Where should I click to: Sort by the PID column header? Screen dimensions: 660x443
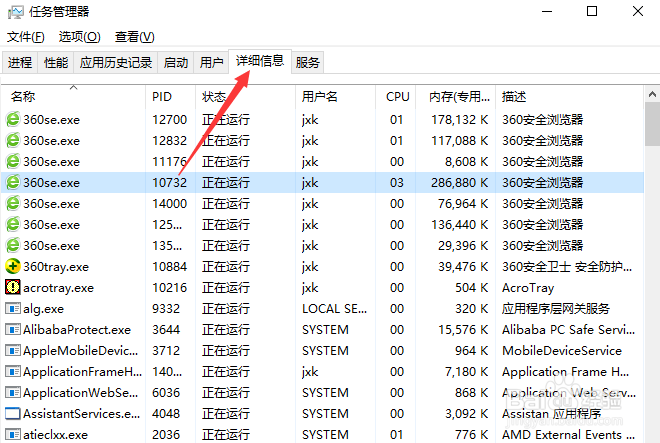pyautogui.click(x=170, y=96)
